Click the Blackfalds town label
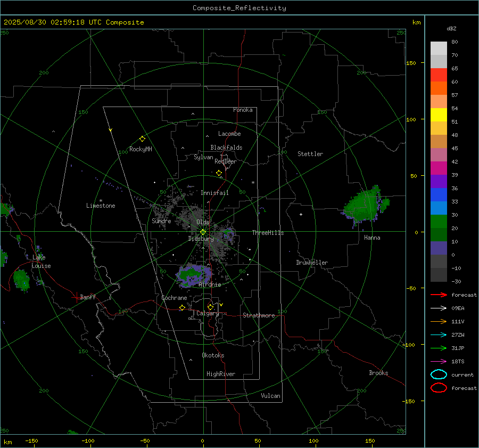The height and width of the screenshot is (448, 479). (x=226, y=148)
